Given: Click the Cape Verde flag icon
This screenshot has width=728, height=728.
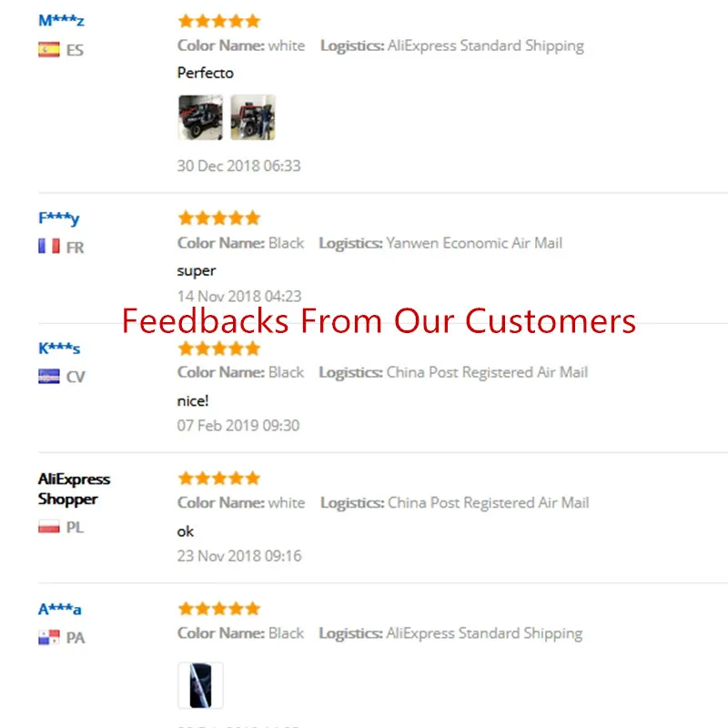Looking at the screenshot, I should pos(49,377).
